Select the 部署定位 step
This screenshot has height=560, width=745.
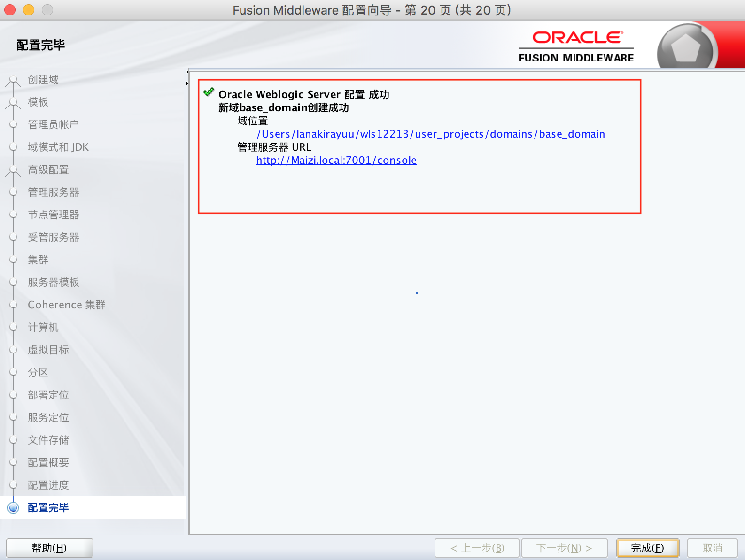tap(48, 395)
